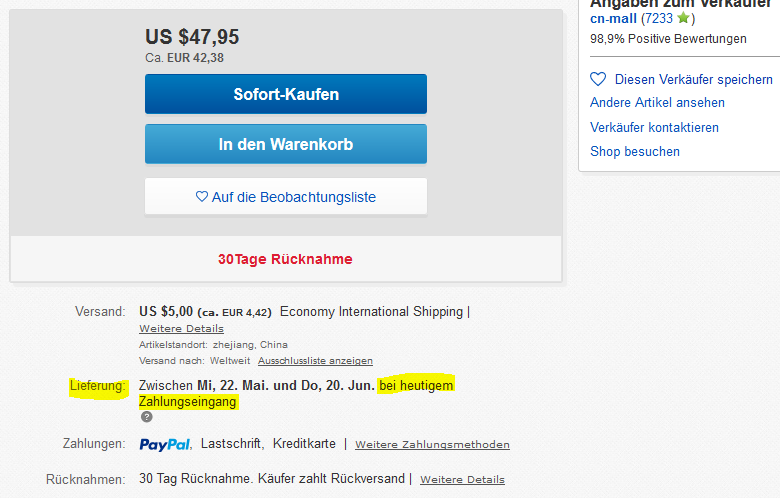Click heart icon on Beobachtungsliste button

[x=201, y=197]
